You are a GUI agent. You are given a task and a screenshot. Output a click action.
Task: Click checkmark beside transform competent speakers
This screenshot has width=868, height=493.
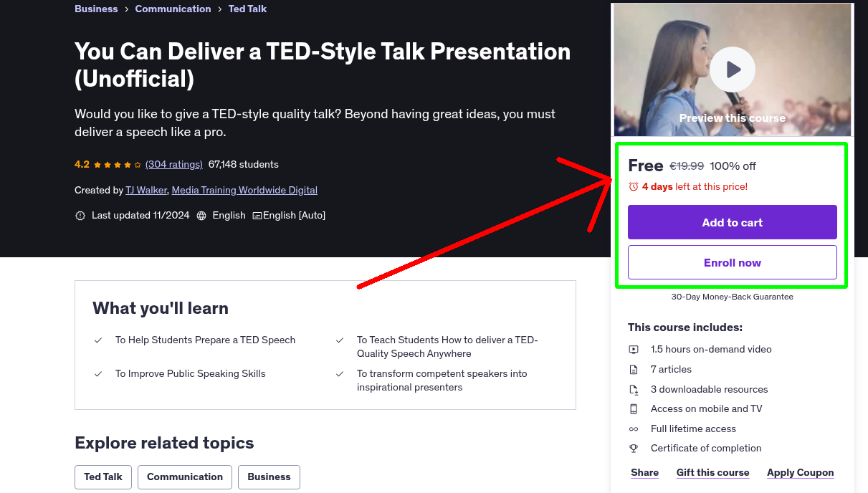[x=340, y=374]
